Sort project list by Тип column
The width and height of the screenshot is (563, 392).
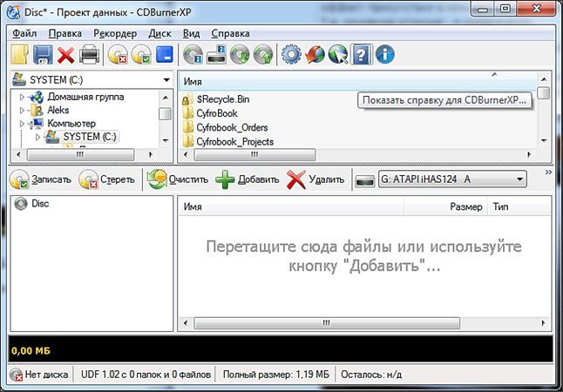pyautogui.click(x=519, y=206)
